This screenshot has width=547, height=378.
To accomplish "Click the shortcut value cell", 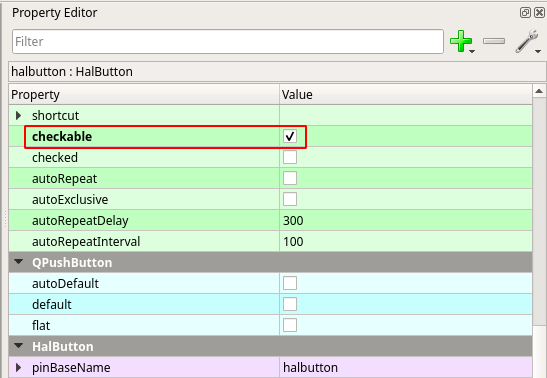I will pyautogui.click(x=406, y=115).
